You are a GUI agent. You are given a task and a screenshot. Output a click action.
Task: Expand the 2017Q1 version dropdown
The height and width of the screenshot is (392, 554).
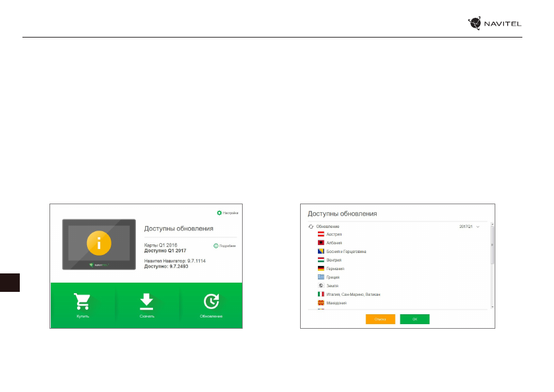477,226
